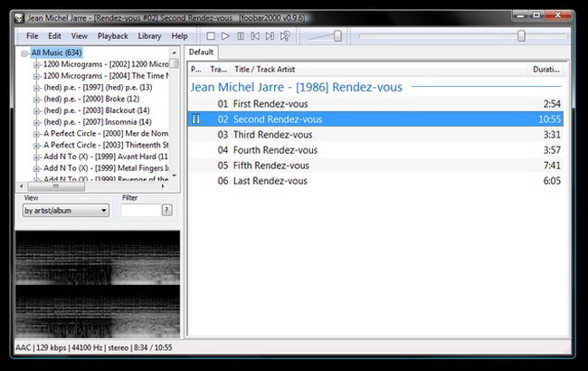Expand (hed) p.e. [1997] album node
This screenshot has height=371, width=588.
click(x=36, y=88)
